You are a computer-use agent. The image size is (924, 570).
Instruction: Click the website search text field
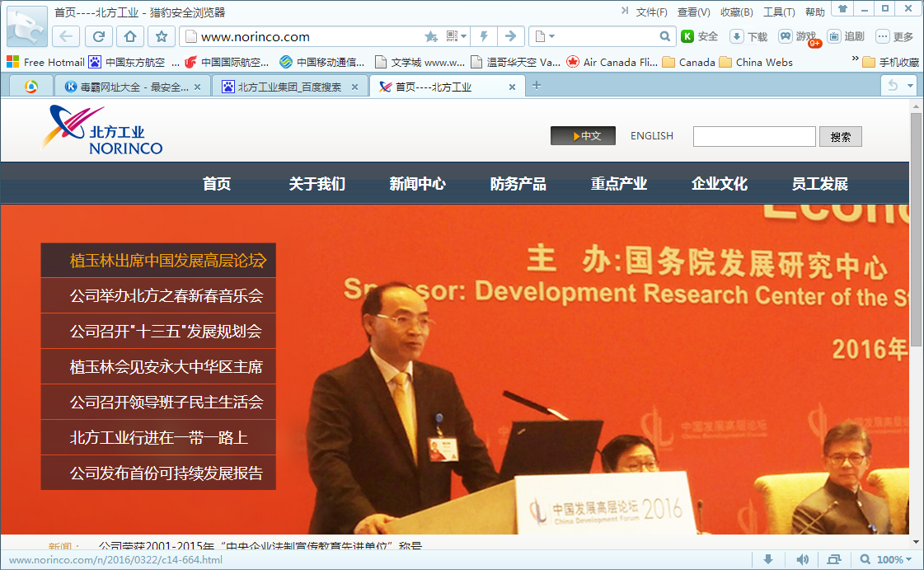[753, 137]
